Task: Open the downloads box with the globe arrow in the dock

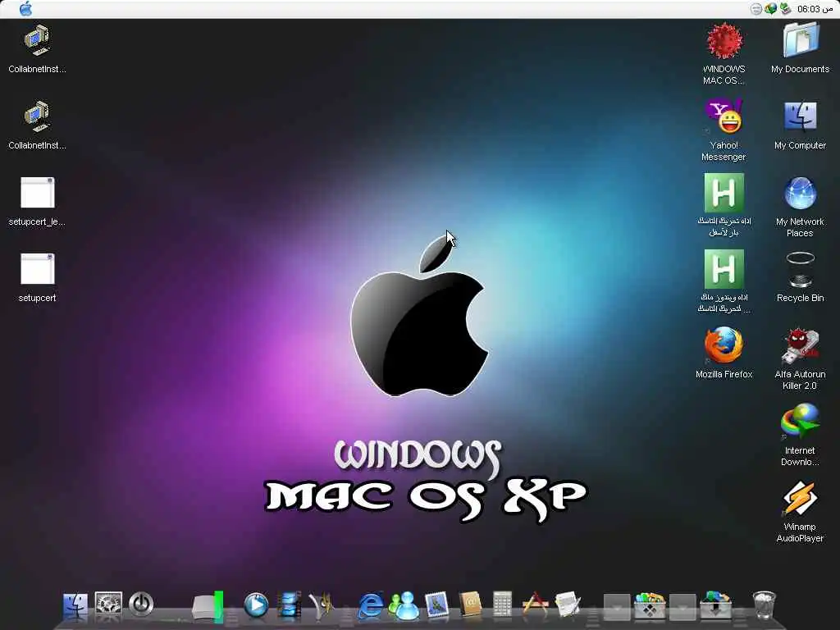Action: [x=715, y=605]
